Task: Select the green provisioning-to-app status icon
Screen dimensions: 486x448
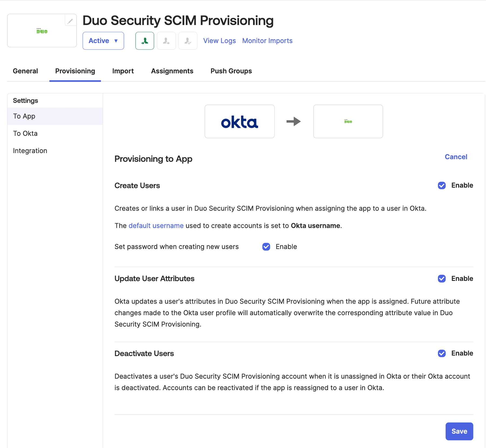Action: [145, 41]
